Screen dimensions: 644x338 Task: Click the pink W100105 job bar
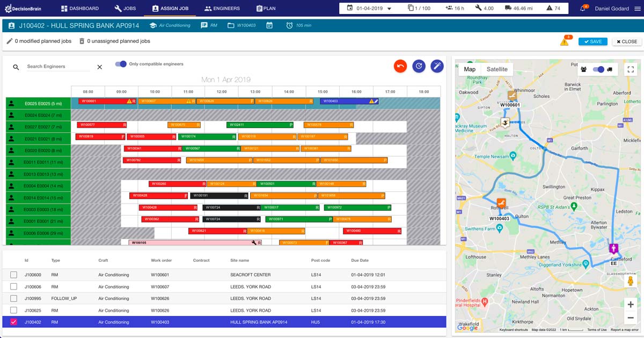point(195,242)
